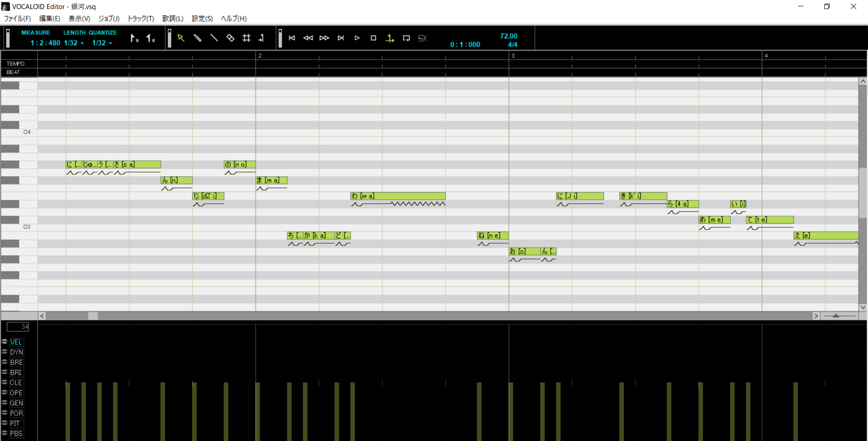Select the わ [w a] note
This screenshot has height=441, width=868.
[398, 196]
